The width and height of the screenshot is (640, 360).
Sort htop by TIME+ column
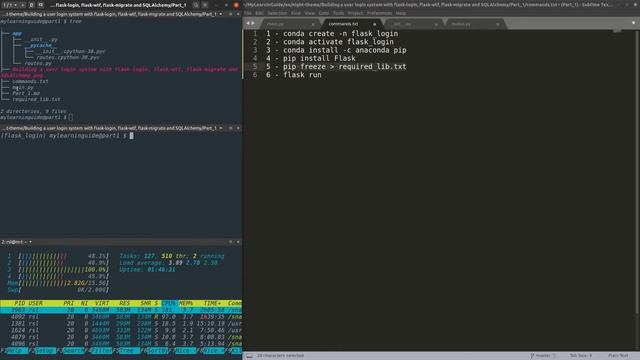[212, 303]
